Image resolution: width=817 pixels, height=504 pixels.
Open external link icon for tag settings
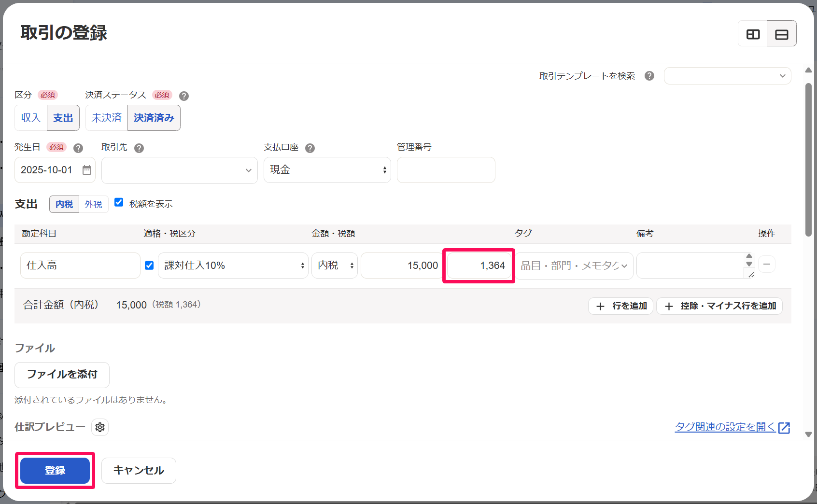pos(784,428)
